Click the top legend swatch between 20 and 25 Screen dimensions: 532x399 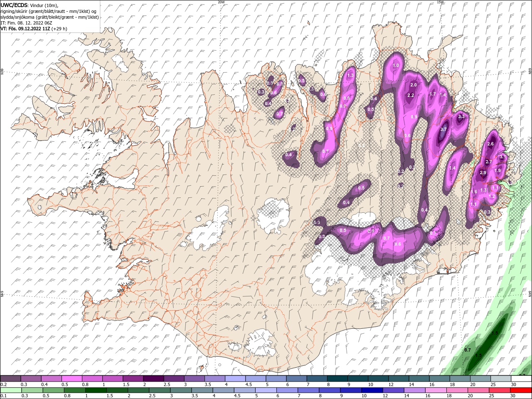point(480,379)
